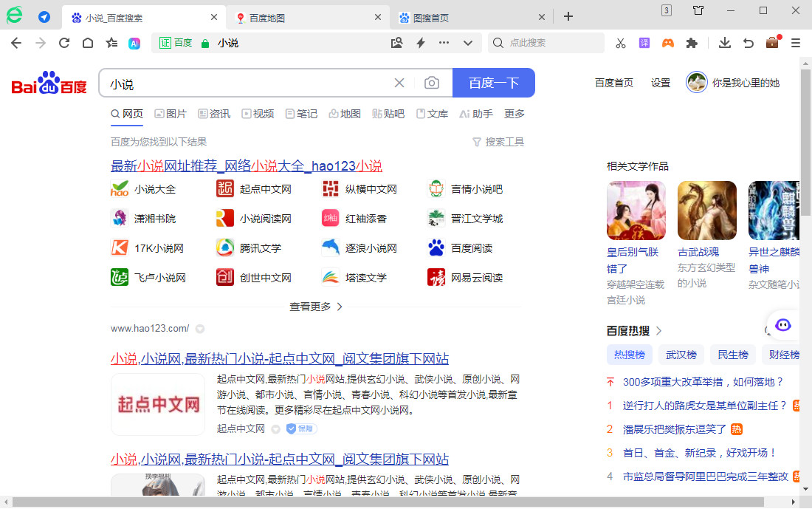Click the 百度一下 search button
The height and width of the screenshot is (509, 812).
click(x=494, y=83)
